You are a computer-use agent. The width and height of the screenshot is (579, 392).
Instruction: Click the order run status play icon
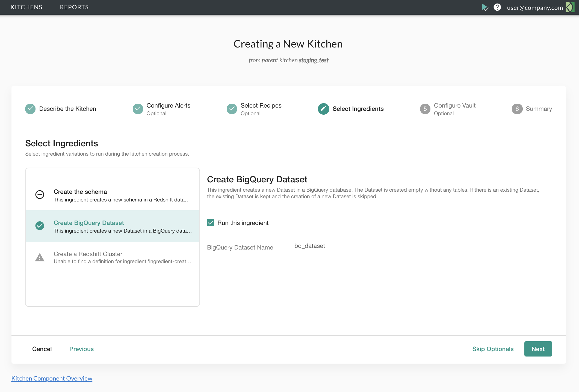485,7
